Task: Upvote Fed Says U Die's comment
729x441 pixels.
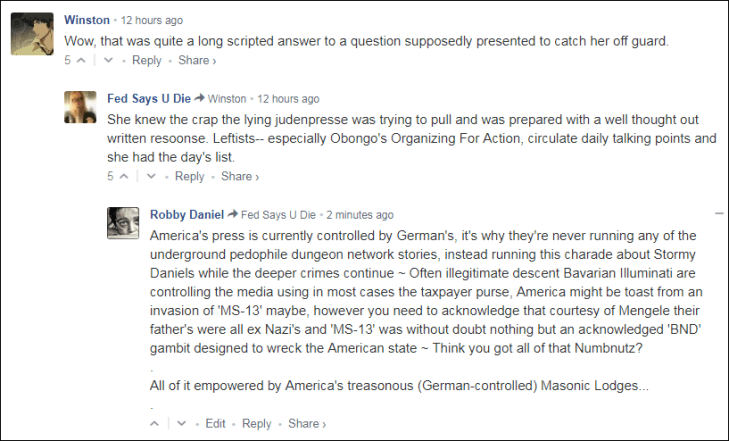Action: tap(124, 177)
